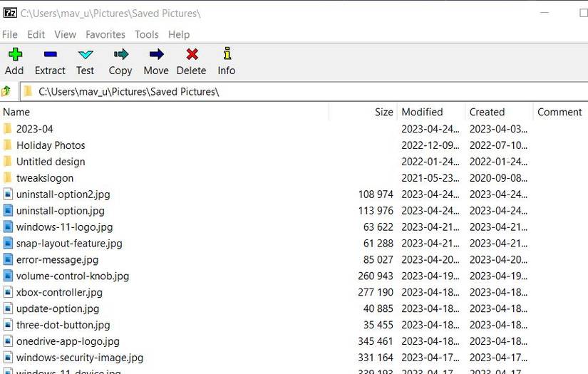Select the Untitled design folder icon
Viewport: 588px width, 374px height.
click(8, 162)
